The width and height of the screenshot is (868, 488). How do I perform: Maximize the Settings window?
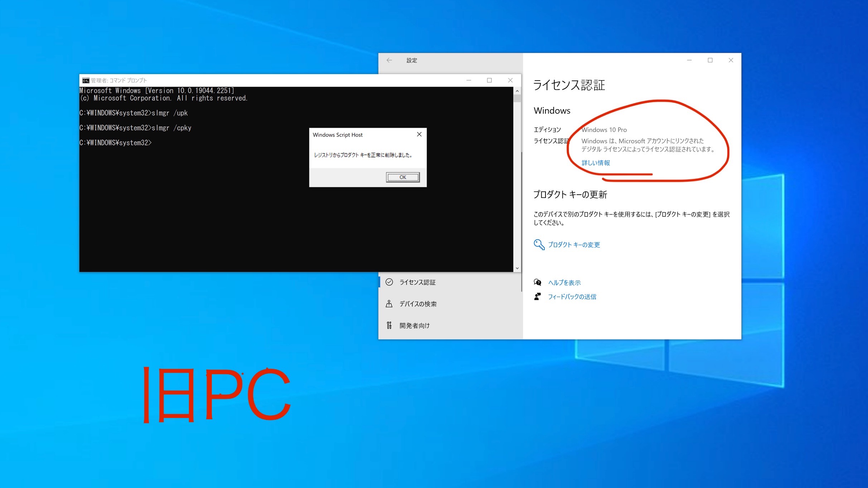pyautogui.click(x=710, y=60)
